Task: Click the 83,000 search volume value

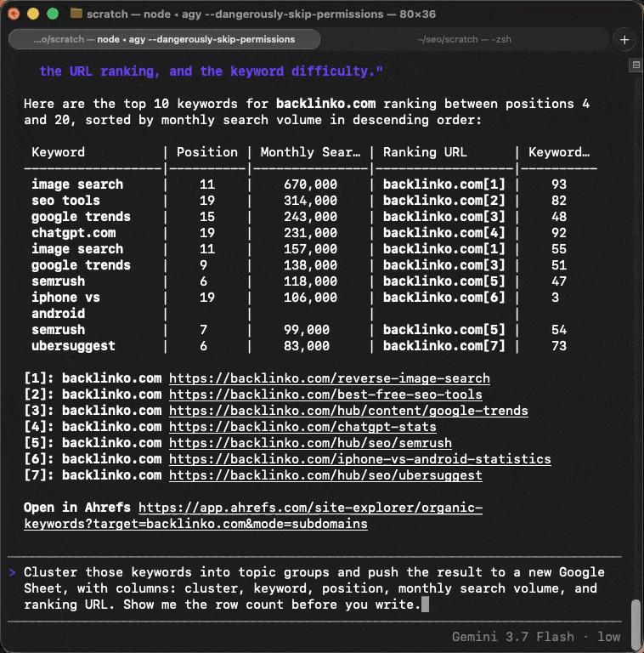Action: click(307, 346)
